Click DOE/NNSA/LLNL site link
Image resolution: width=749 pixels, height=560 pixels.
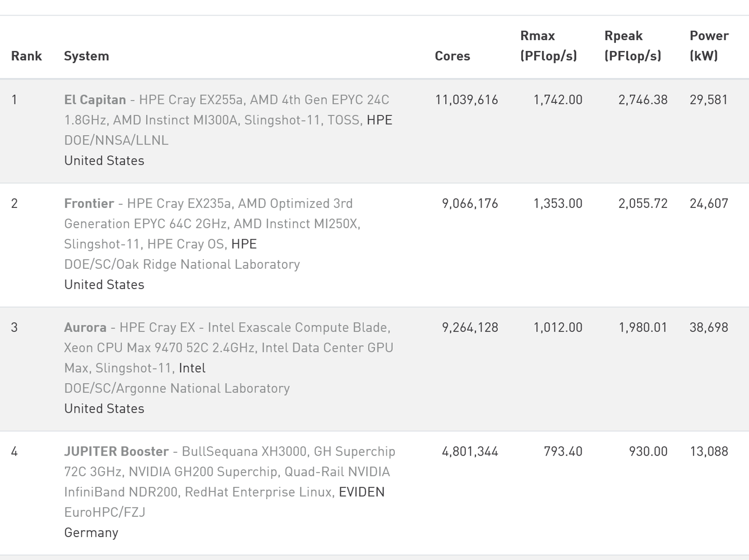click(116, 140)
